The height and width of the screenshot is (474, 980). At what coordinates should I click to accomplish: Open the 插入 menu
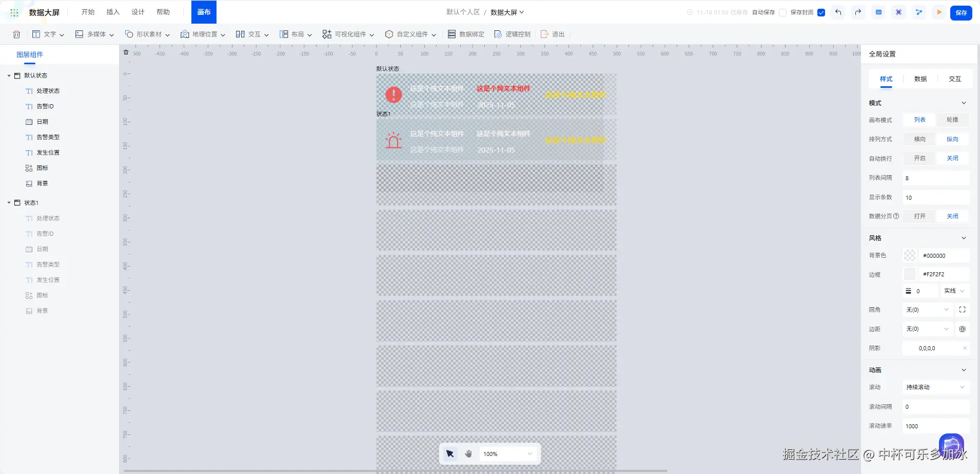point(113,12)
